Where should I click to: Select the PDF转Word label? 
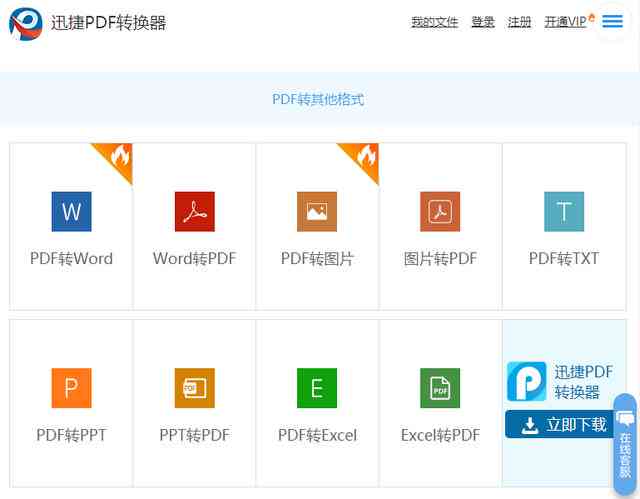[x=71, y=258]
